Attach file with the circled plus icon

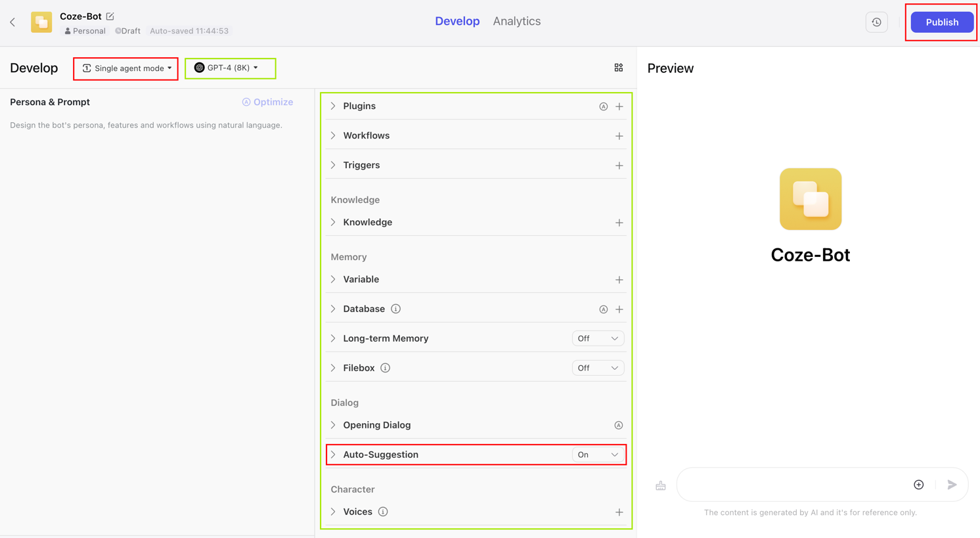pos(919,485)
